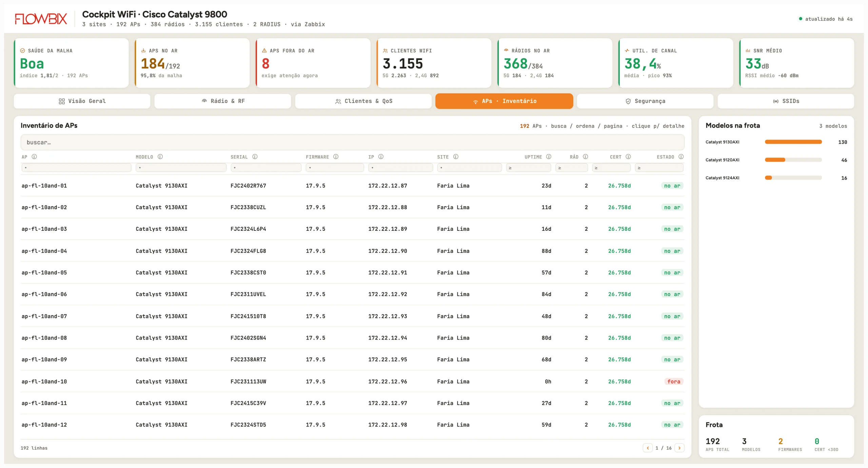Click the info icon next to SERIAL header
868x468 pixels.
(255, 157)
